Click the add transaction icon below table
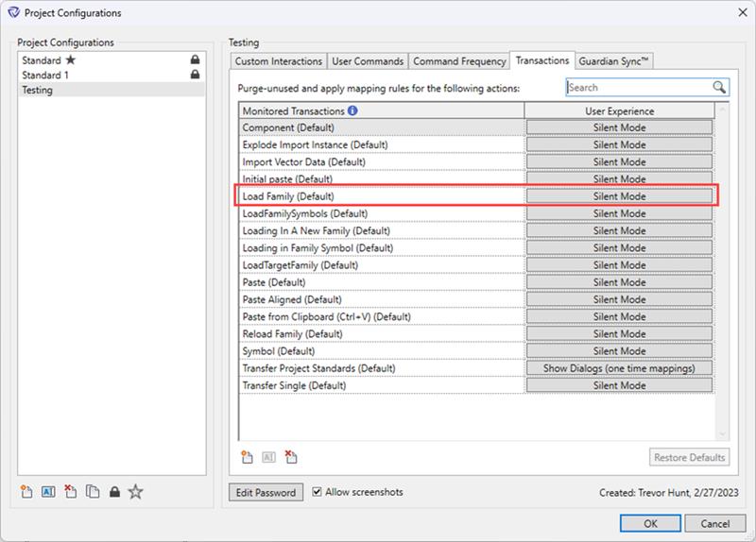This screenshot has height=542, width=756. (x=247, y=457)
